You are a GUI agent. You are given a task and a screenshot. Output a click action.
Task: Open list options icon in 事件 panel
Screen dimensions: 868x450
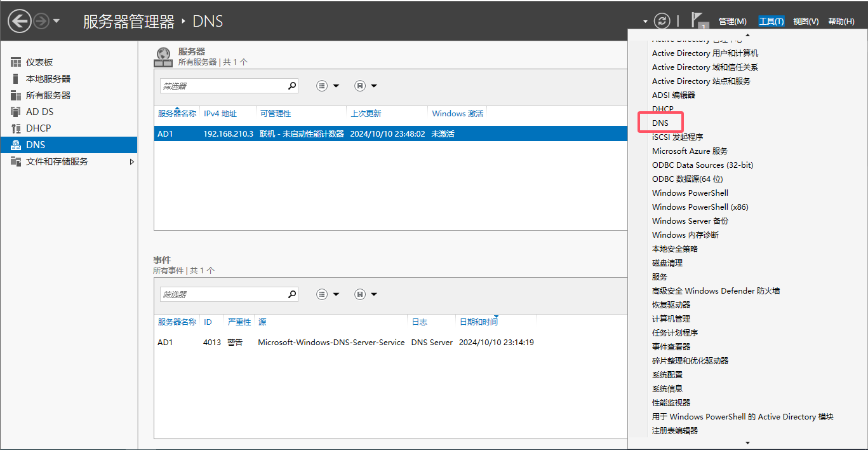point(322,294)
